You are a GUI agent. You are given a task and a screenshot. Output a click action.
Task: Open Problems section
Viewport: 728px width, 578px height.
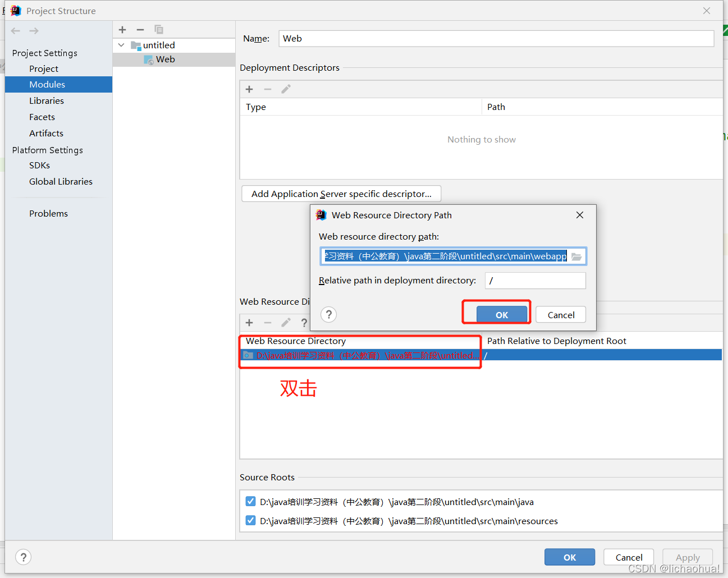48,213
